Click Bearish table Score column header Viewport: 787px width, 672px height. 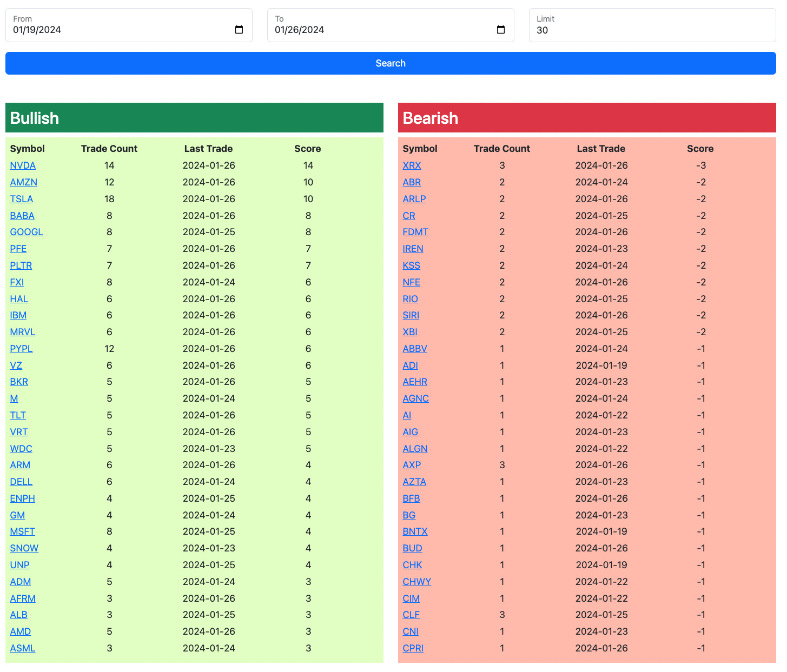pyautogui.click(x=700, y=149)
